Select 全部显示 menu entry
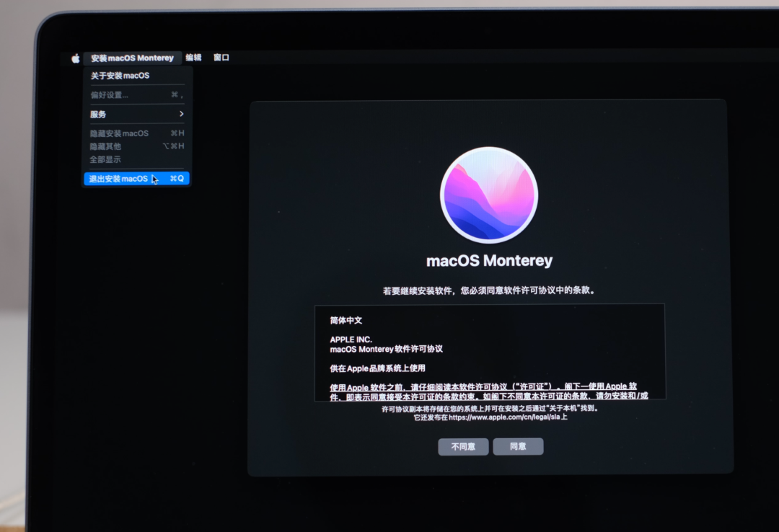 pyautogui.click(x=136, y=159)
